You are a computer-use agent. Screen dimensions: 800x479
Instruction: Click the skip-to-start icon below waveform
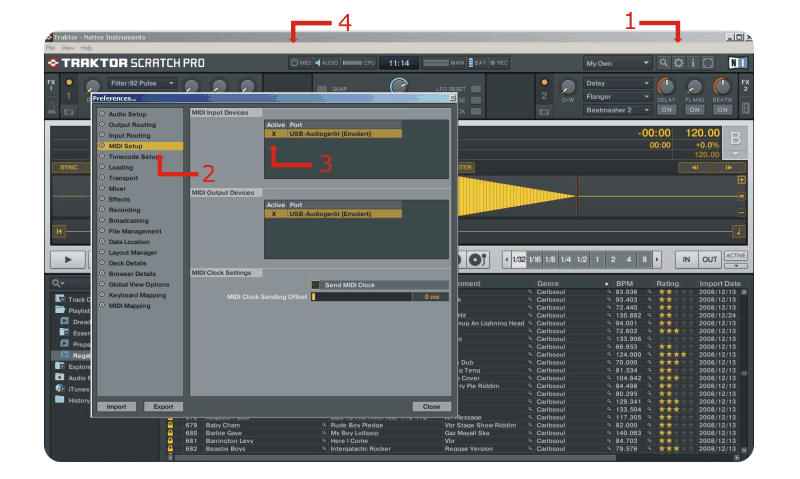point(60,232)
